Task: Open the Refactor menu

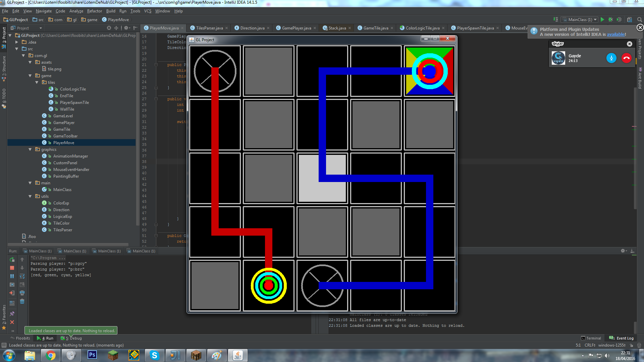Action: (x=94, y=11)
